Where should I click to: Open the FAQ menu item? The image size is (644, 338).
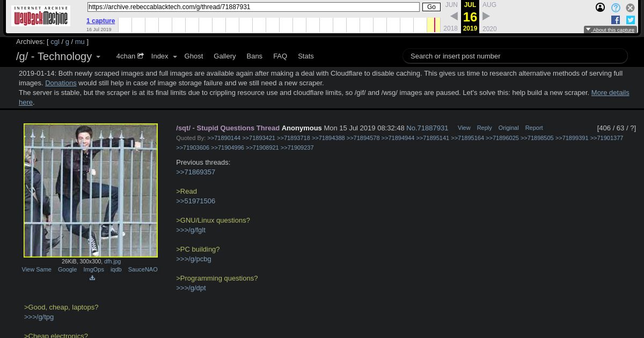(280, 56)
